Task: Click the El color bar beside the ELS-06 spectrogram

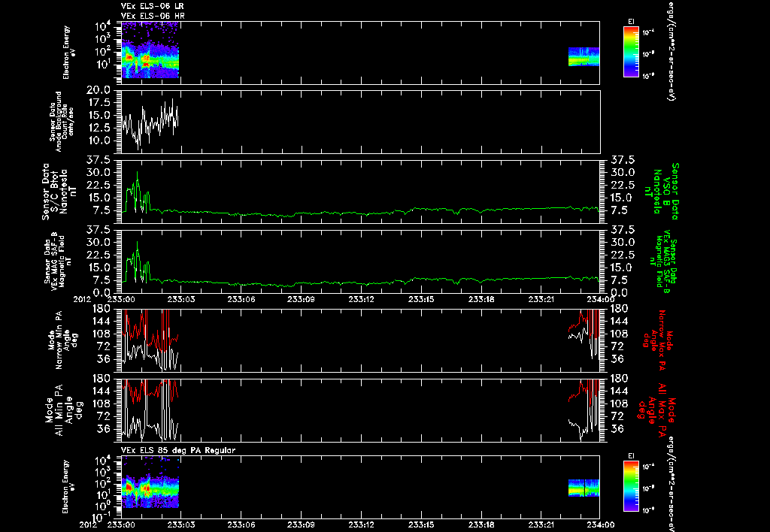Action: tap(631, 52)
